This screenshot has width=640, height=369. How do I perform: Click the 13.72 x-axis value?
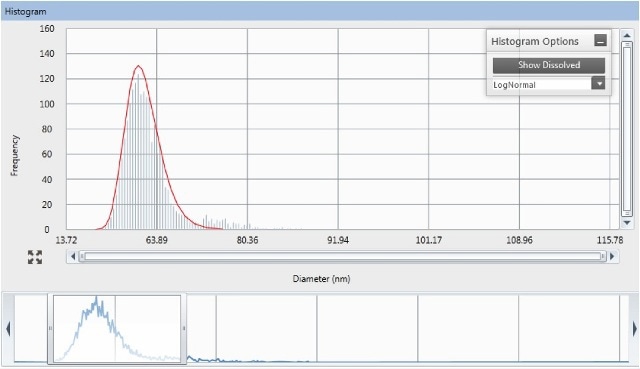(66, 240)
